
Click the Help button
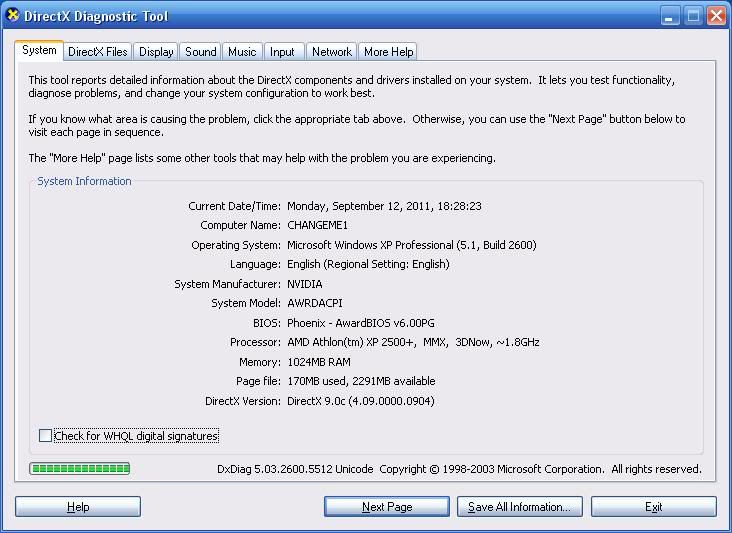click(x=78, y=507)
